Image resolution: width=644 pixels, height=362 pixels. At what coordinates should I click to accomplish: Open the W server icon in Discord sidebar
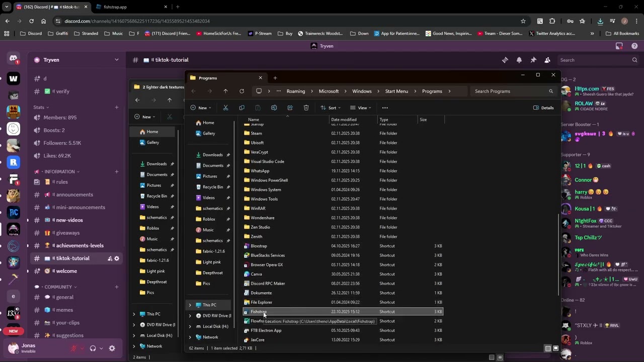[x=14, y=78]
